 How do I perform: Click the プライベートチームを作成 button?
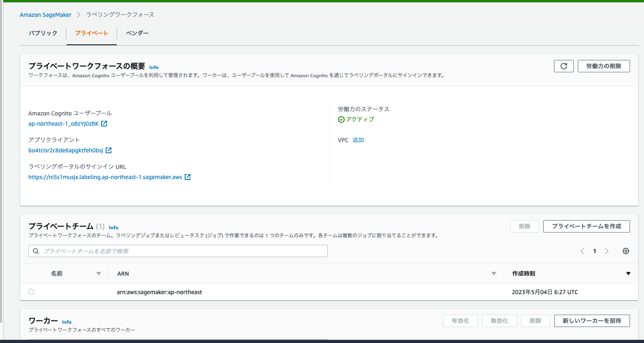pyautogui.click(x=586, y=226)
